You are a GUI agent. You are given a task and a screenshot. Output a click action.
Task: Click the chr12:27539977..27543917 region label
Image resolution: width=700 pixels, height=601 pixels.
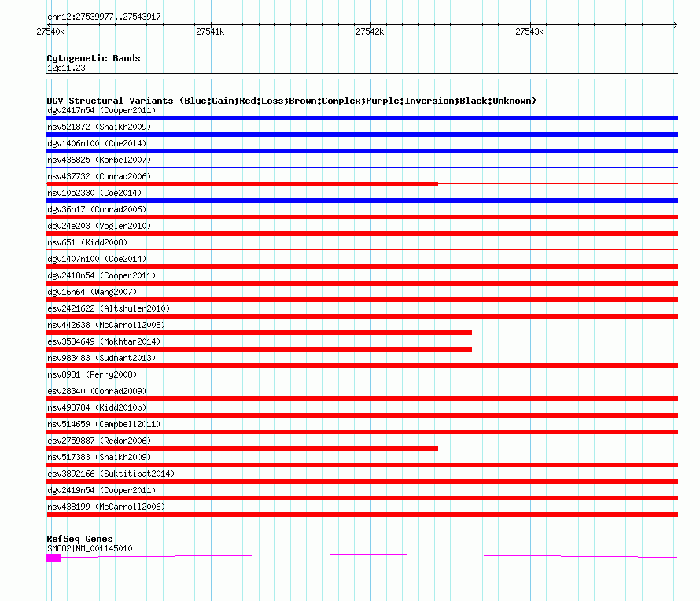(x=104, y=17)
